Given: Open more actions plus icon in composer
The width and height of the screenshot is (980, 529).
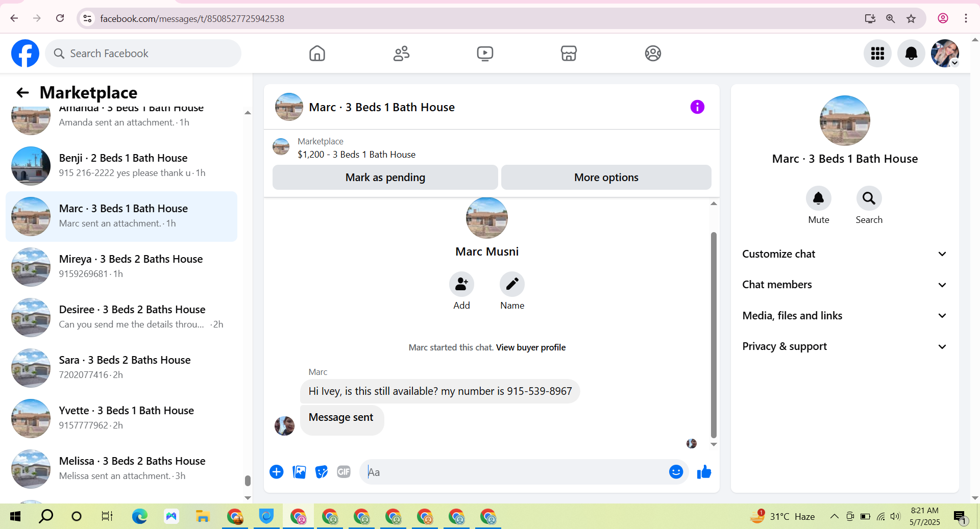Looking at the screenshot, I should tap(277, 472).
